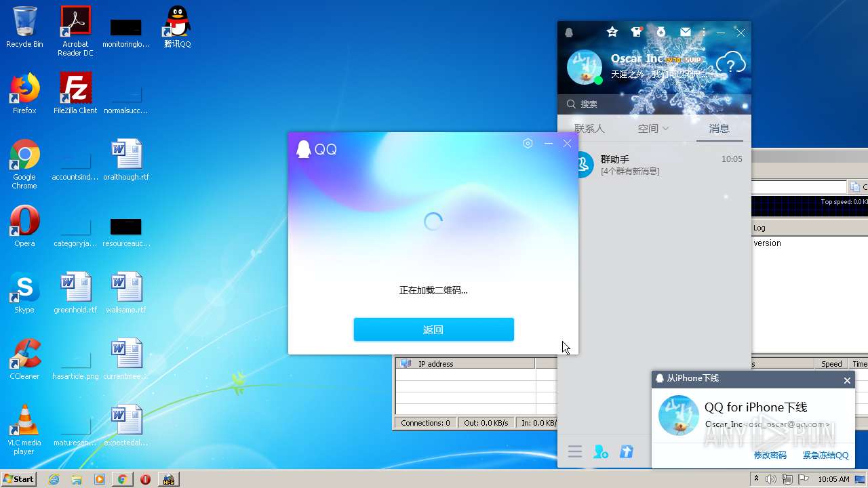
Task: Click the Chrome taskbar icon
Action: tap(122, 479)
